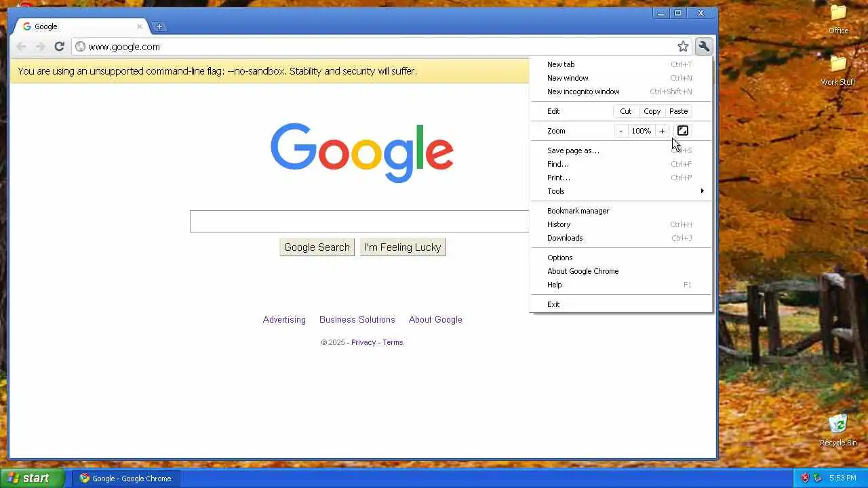
Task: Open a new tab with plus button
Action: click(x=159, y=26)
